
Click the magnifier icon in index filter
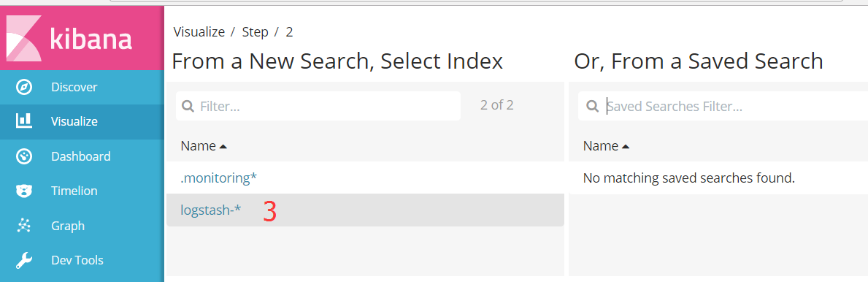point(188,106)
